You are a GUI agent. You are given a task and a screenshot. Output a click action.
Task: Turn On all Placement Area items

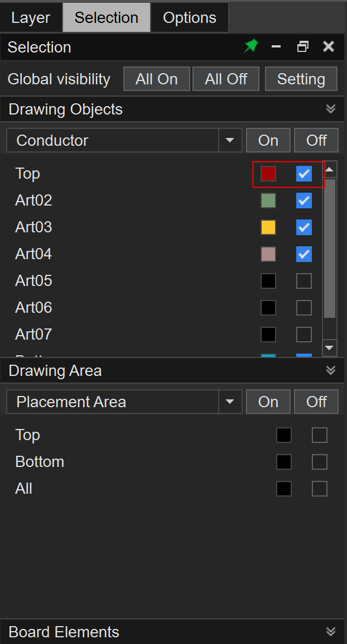tap(268, 402)
